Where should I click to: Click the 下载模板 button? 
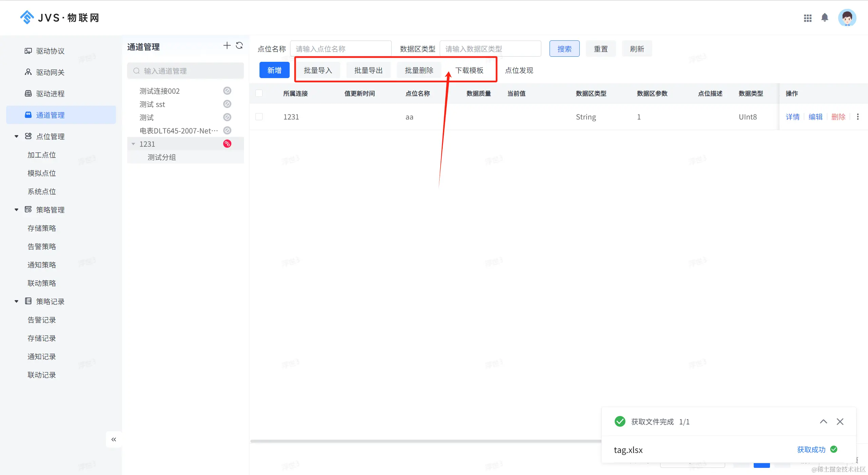pyautogui.click(x=469, y=70)
